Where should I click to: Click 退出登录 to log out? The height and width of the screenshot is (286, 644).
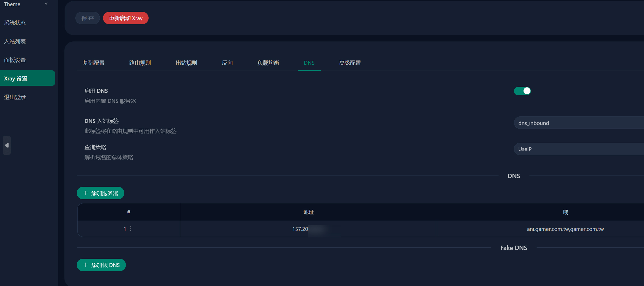tap(15, 97)
